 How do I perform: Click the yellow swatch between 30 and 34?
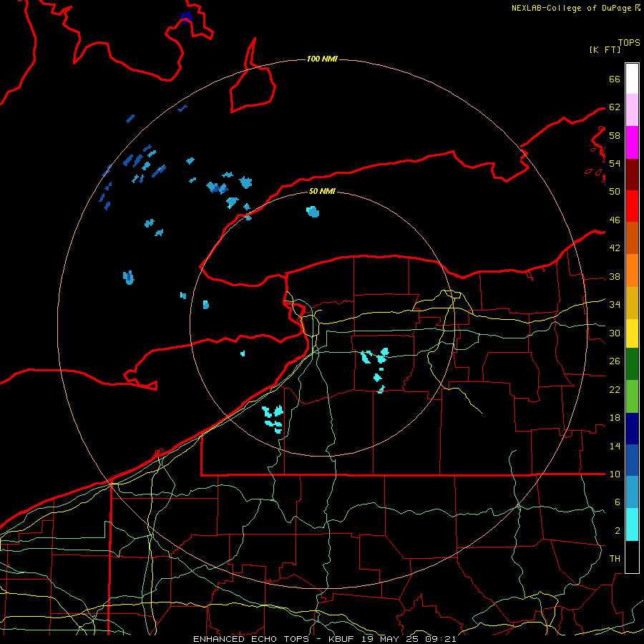point(632,333)
